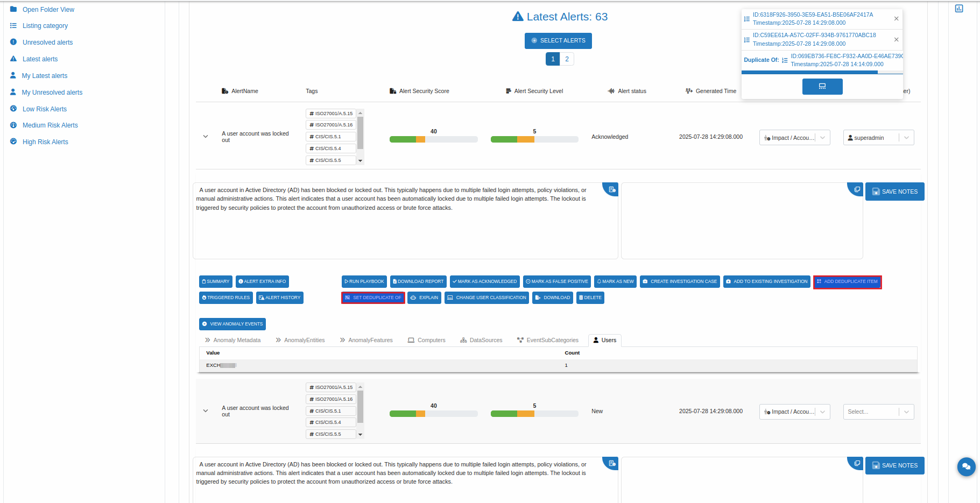Click the description icon on first alert's description box

click(611, 190)
